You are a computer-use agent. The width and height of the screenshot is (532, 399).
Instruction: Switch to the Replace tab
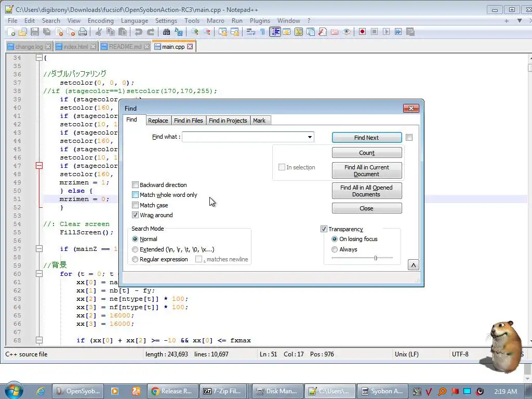coord(158,121)
